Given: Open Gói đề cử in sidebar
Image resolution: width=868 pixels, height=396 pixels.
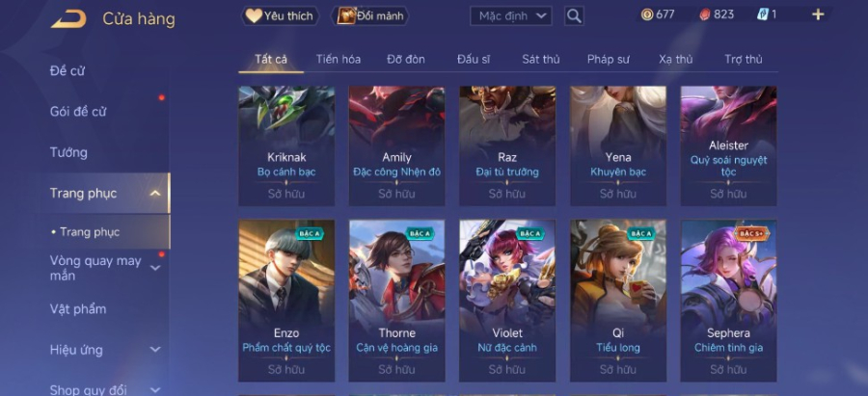Looking at the screenshot, I should click(x=78, y=112).
